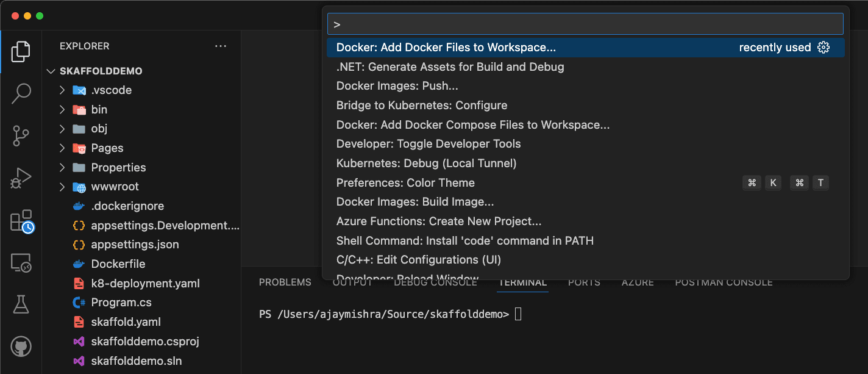The height and width of the screenshot is (374, 868).
Task: Open the Remote Explorer view
Action: click(x=21, y=263)
